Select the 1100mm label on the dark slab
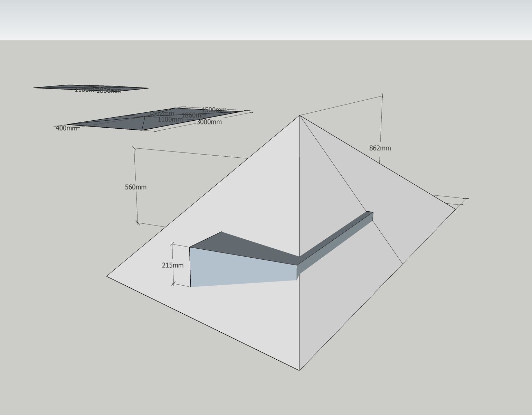 click(170, 120)
